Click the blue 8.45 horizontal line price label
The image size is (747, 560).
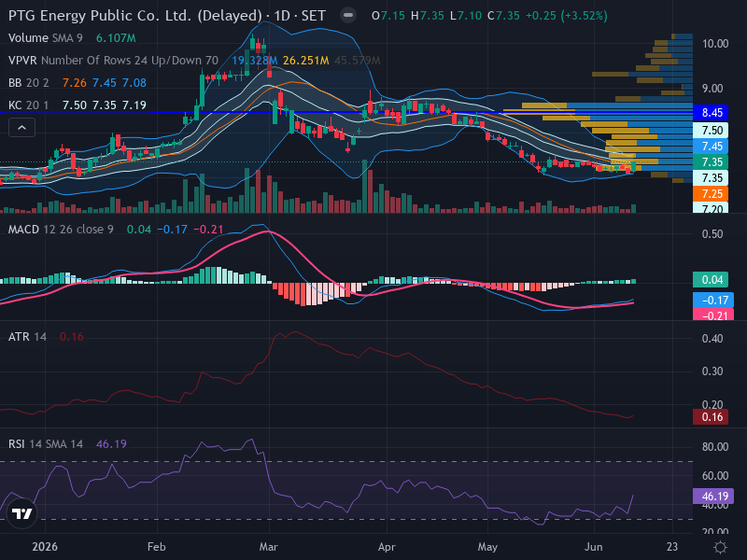click(x=711, y=112)
